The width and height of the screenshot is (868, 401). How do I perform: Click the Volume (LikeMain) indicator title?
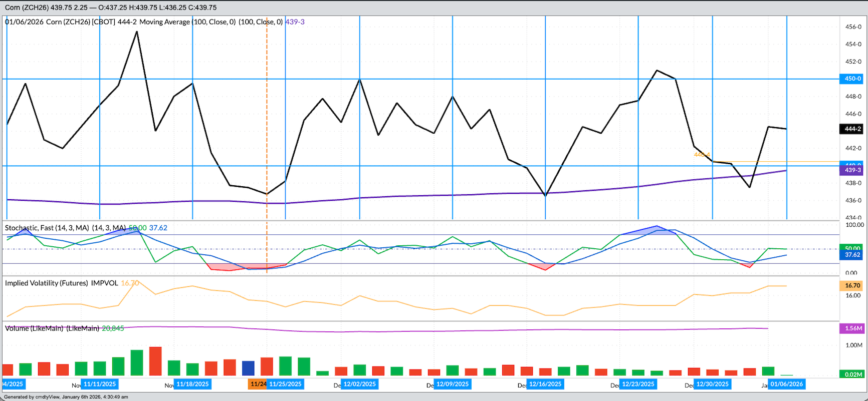52,328
